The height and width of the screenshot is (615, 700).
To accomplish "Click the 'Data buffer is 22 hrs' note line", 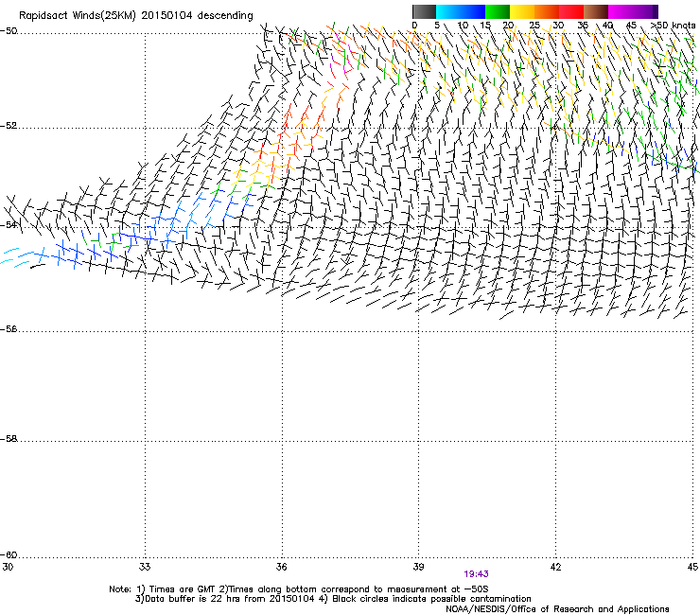I will (x=333, y=599).
